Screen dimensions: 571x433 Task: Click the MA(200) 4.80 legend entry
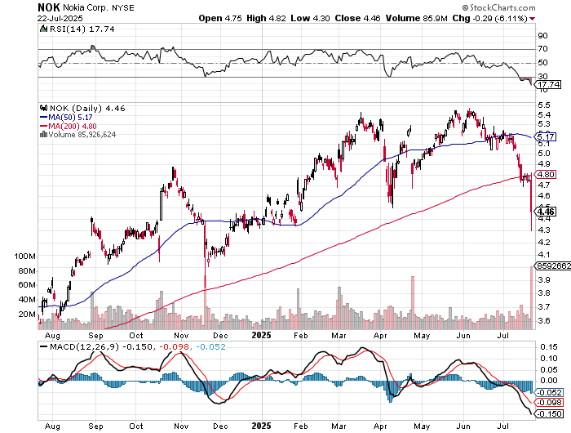[68, 126]
